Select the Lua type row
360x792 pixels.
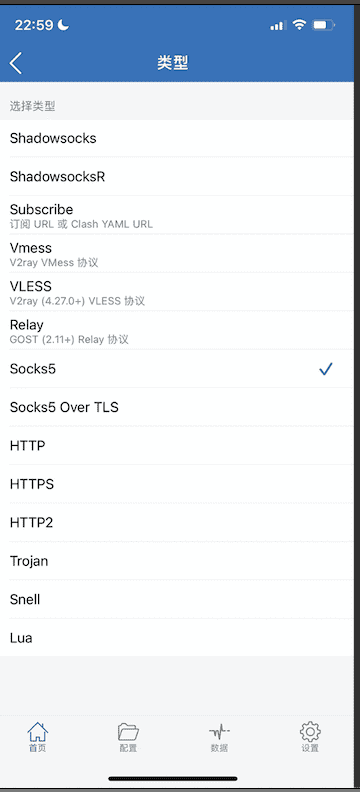(x=177, y=637)
